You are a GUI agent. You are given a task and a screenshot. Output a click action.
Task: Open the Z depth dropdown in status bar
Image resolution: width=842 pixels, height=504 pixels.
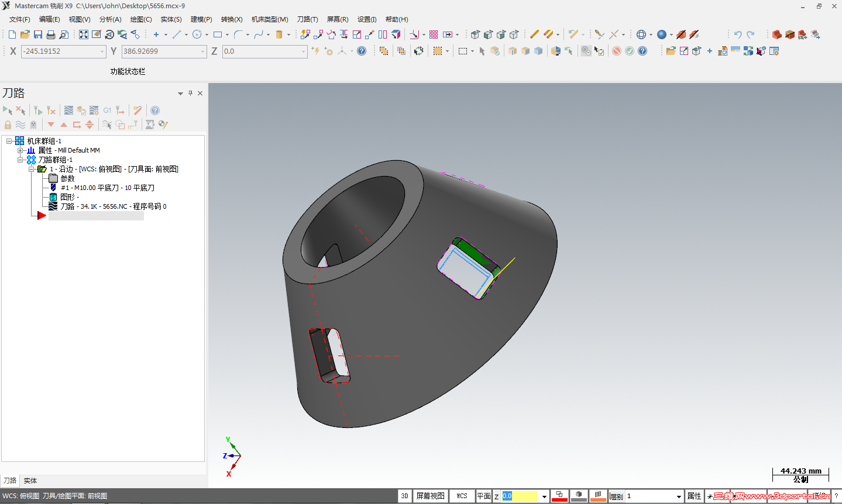(544, 496)
